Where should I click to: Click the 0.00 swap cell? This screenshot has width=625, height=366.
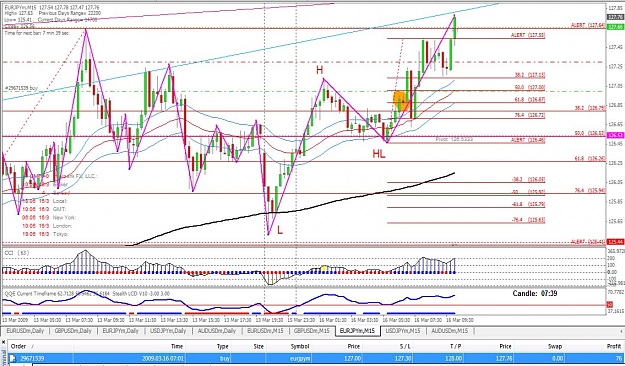559,358
